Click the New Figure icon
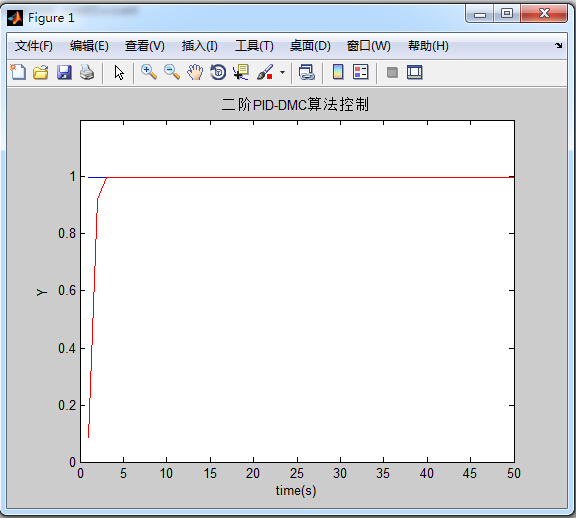Viewport: 576px width, 518px height. point(18,72)
